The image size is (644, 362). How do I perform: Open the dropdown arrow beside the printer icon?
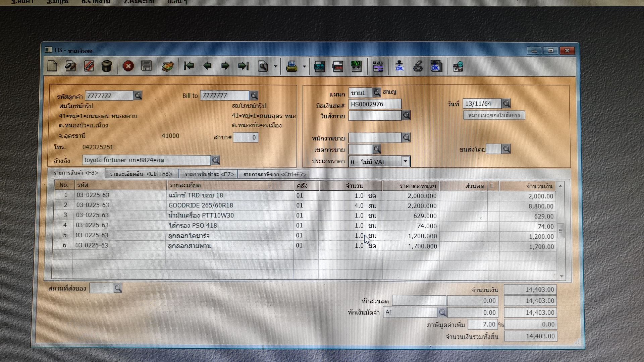(304, 67)
